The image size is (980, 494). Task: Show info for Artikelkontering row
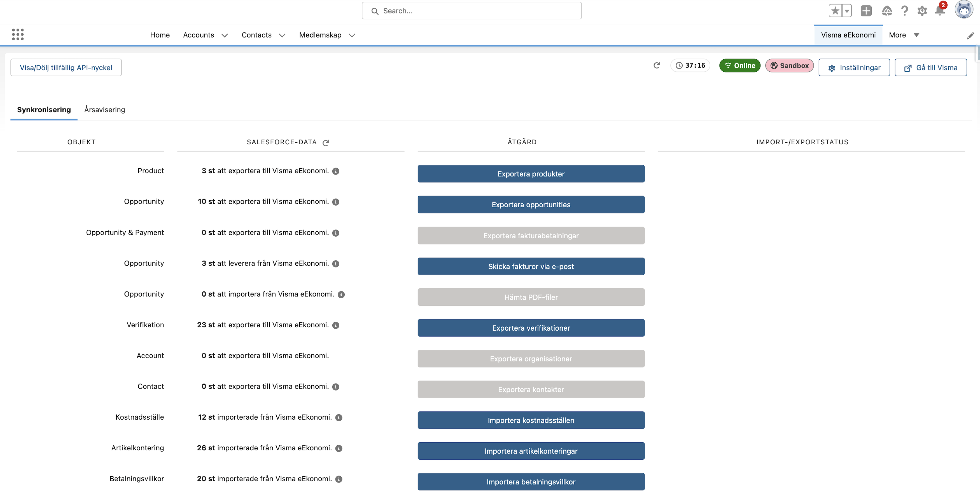(x=339, y=448)
